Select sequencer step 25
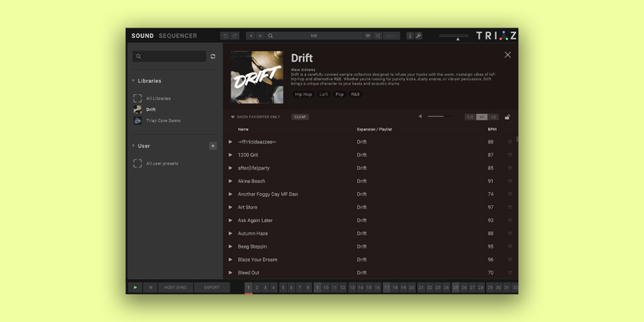644x322 pixels. (455, 287)
